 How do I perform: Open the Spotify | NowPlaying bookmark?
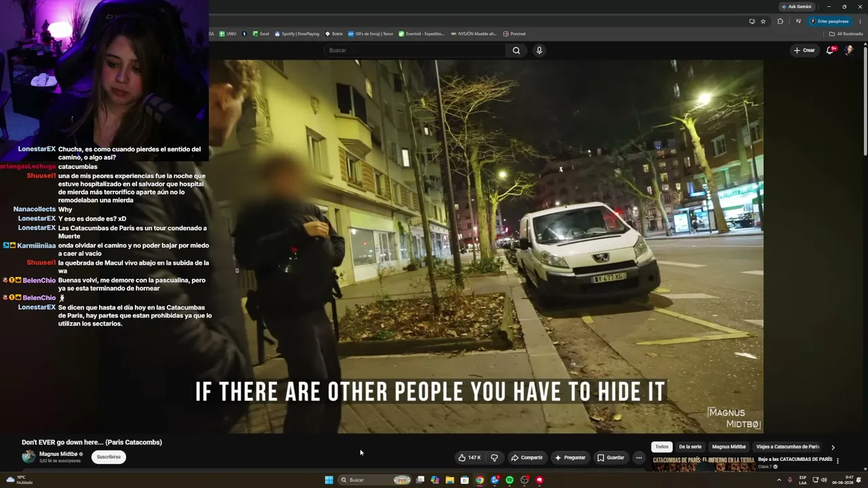click(297, 34)
